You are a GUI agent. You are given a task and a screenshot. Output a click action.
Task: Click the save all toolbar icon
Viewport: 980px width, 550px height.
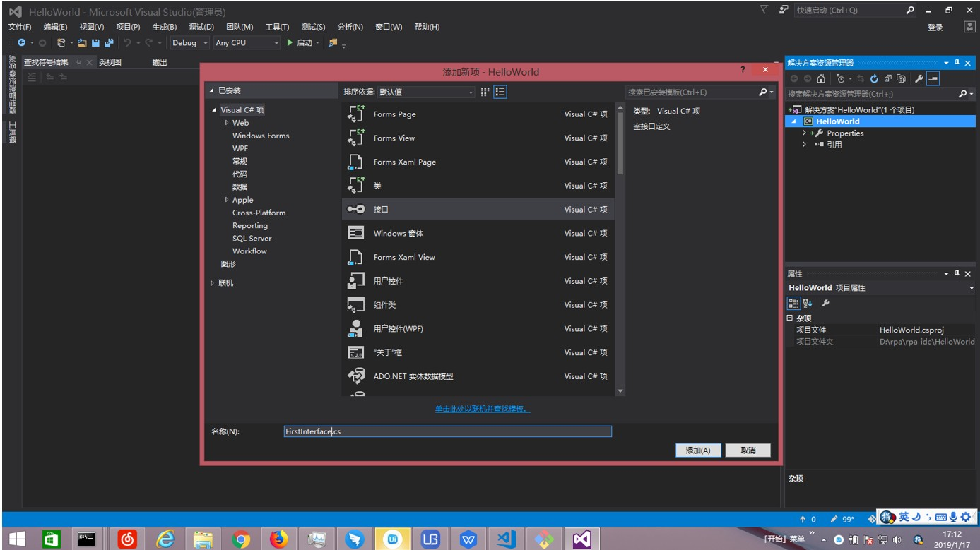(109, 43)
